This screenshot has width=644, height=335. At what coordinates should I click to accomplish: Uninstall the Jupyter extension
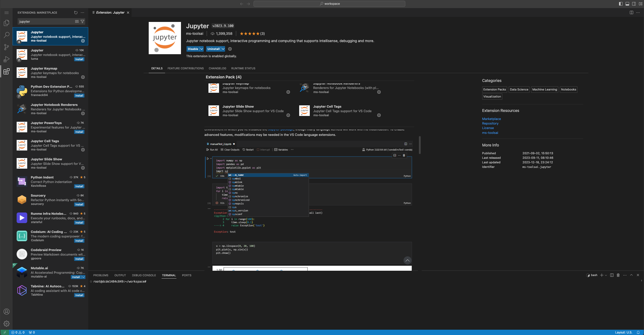click(213, 49)
